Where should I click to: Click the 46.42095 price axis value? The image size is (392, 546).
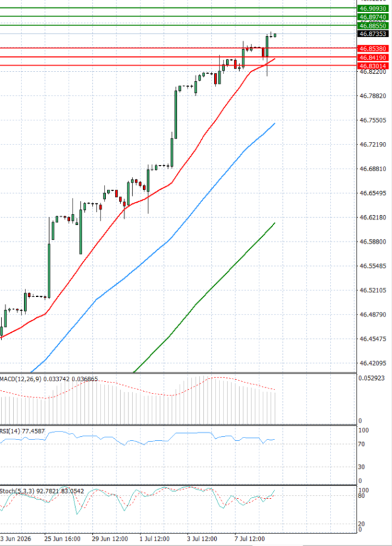373,363
